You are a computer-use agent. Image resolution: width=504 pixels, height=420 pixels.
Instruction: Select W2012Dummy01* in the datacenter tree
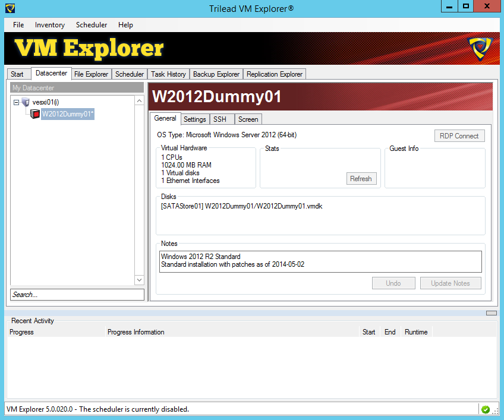pos(68,114)
